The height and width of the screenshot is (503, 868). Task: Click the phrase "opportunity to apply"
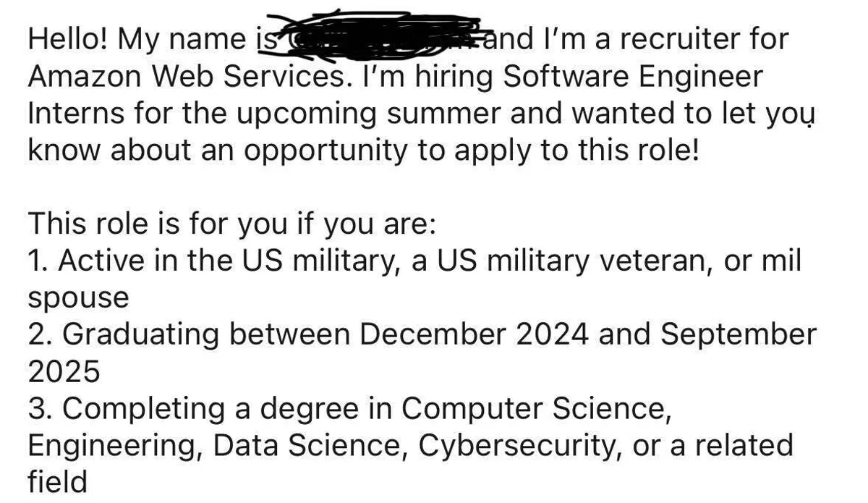382,150
